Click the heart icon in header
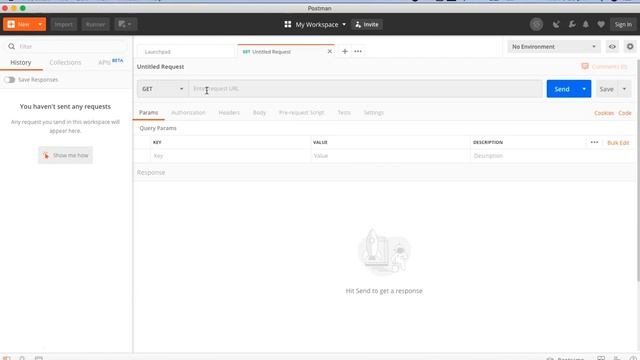Image resolution: width=640 pixels, height=360 pixels. click(601, 24)
